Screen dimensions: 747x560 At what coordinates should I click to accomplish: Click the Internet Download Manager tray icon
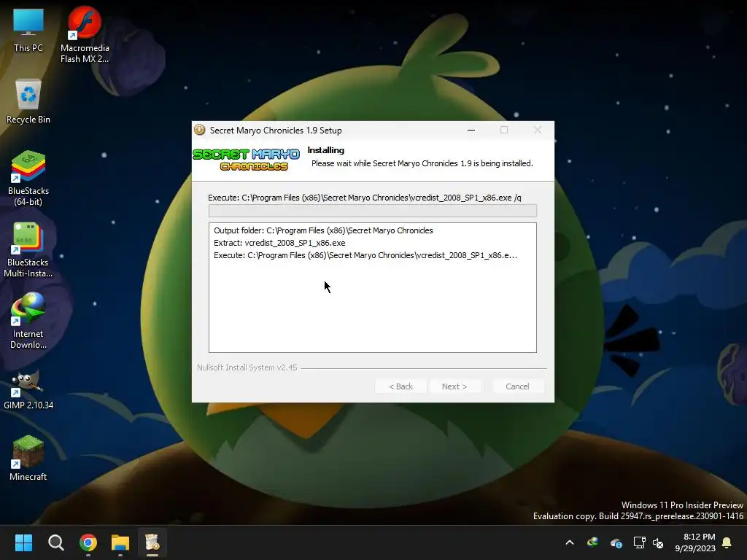tap(592, 542)
